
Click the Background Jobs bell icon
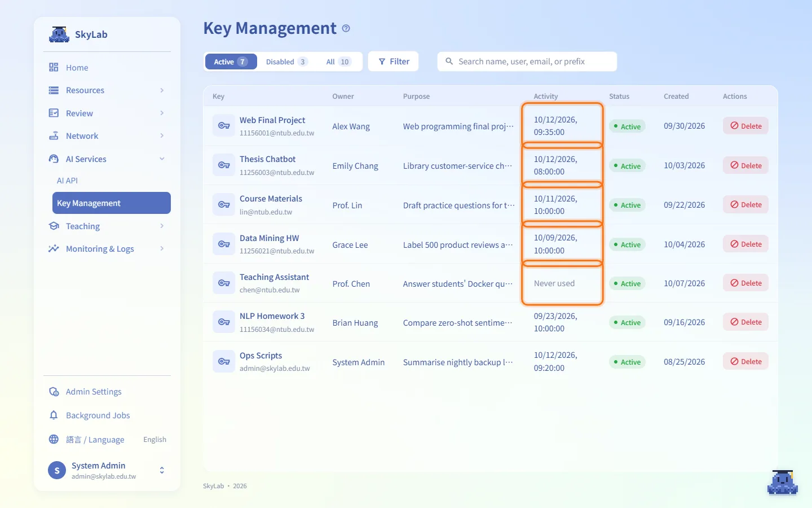coord(54,415)
